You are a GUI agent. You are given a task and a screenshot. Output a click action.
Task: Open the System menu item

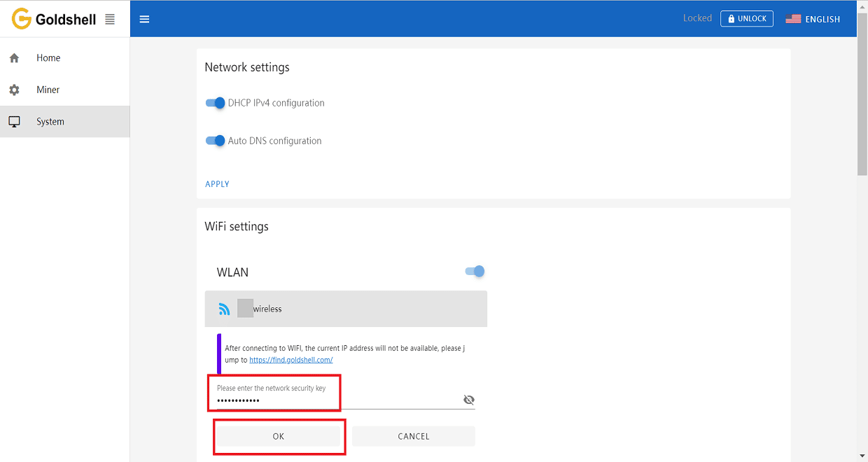(64, 122)
